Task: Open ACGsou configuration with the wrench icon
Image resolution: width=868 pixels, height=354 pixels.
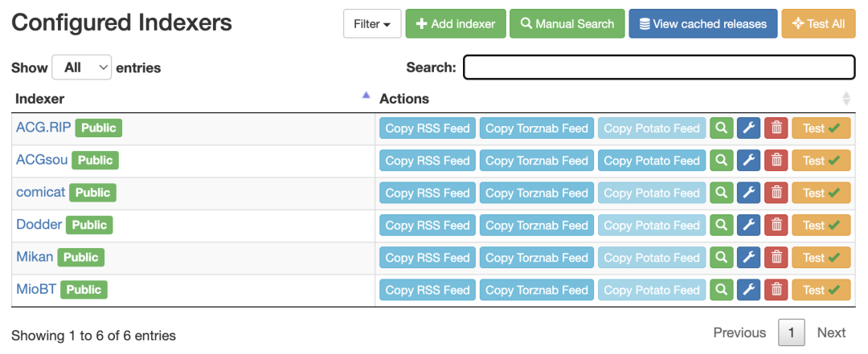Action: (x=748, y=161)
